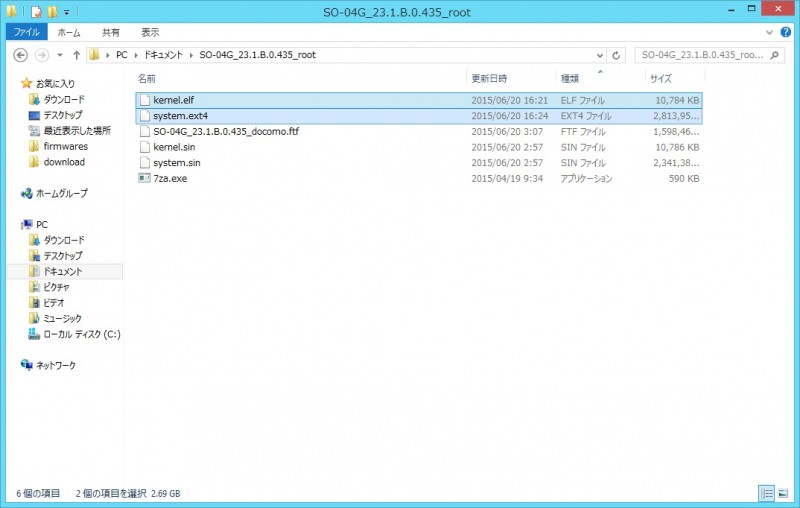Click PC in the address breadcrumb
Image resolution: width=800 pixels, height=508 pixels.
121,55
